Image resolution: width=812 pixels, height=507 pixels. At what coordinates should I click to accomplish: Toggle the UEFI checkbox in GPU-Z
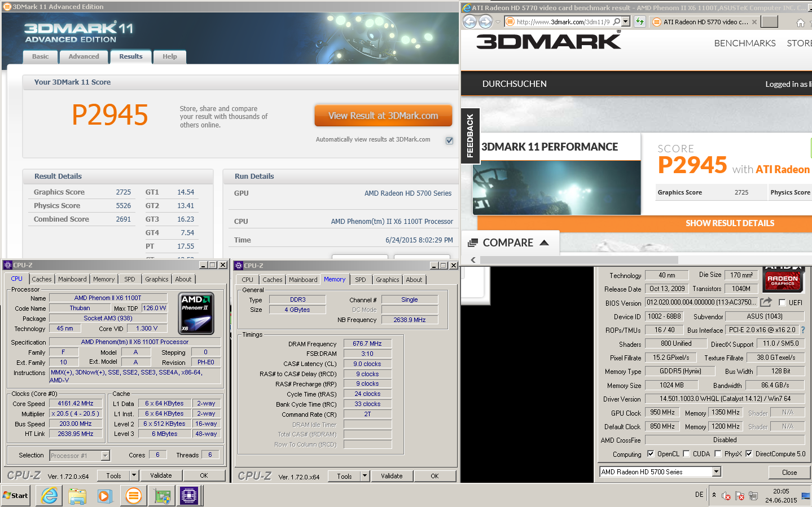(x=782, y=302)
